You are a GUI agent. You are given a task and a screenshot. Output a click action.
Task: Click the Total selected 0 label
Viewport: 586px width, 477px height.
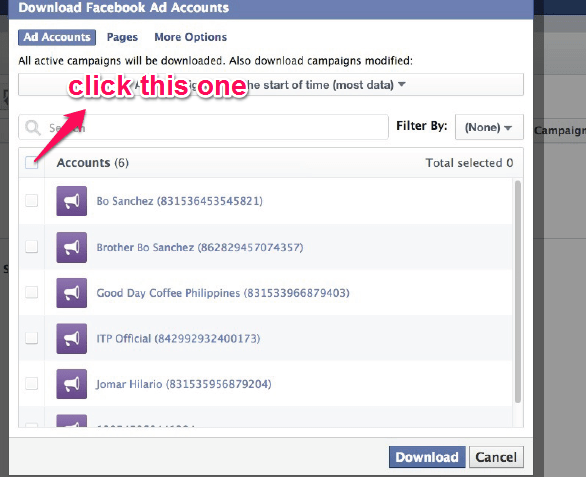[469, 163]
